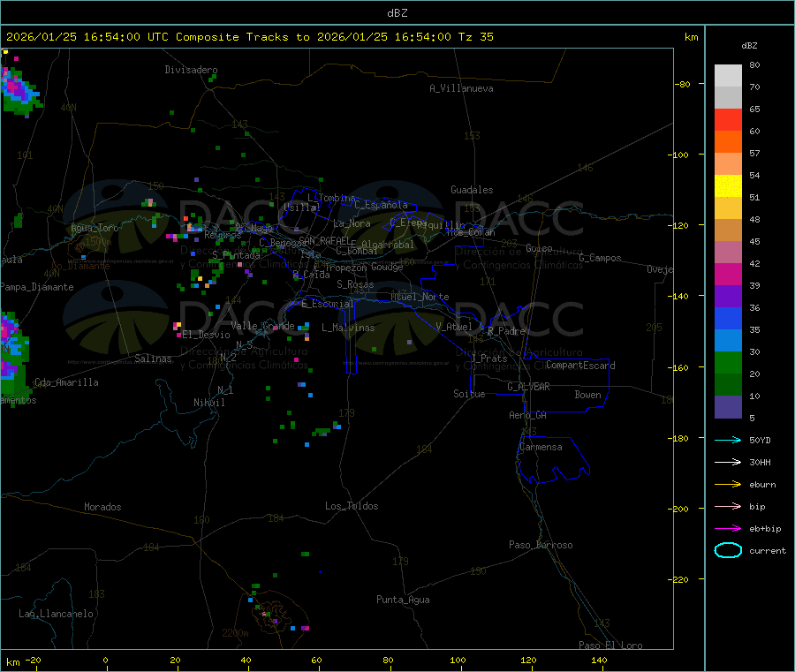Pick the dark orange 57-60 dBZ swatch
Image resolution: width=795 pixels, height=672 pixels.
pyautogui.click(x=728, y=142)
